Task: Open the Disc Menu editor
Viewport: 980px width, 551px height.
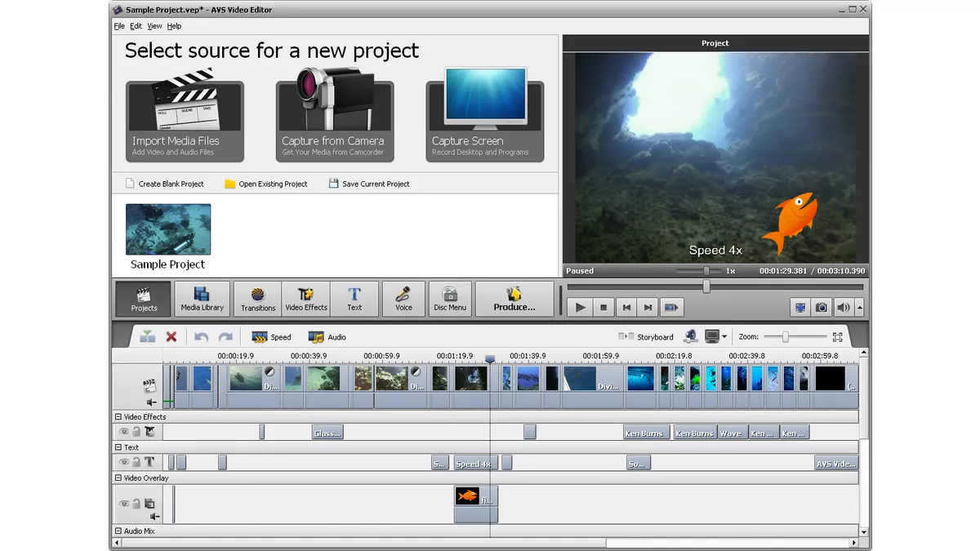Action: 449,298
